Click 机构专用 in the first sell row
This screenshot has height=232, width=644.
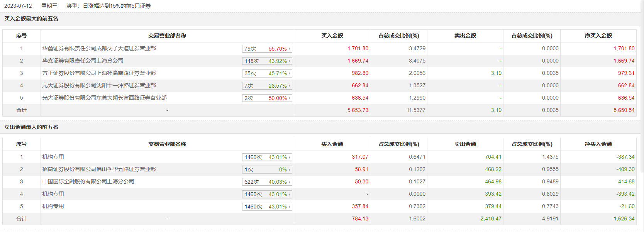pyautogui.click(x=53, y=157)
